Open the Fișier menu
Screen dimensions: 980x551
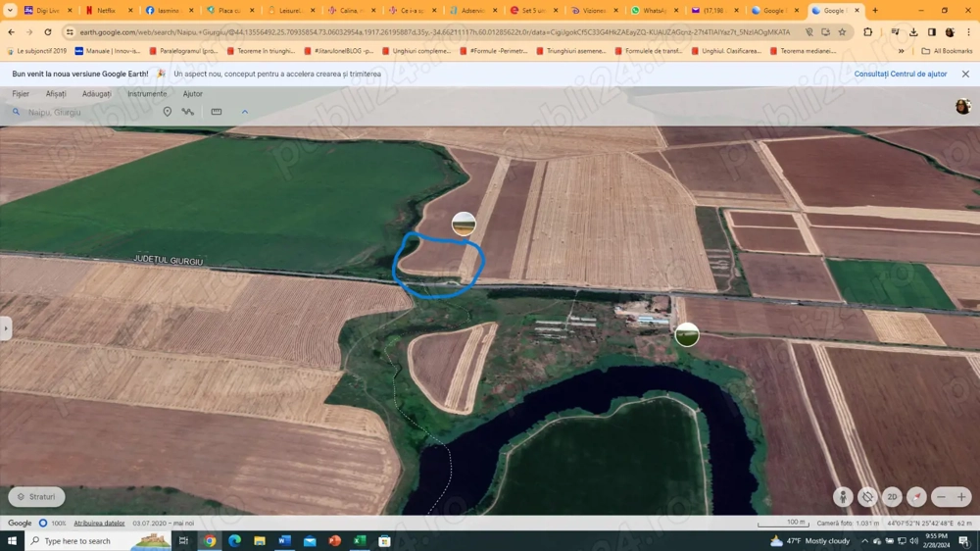(x=21, y=94)
